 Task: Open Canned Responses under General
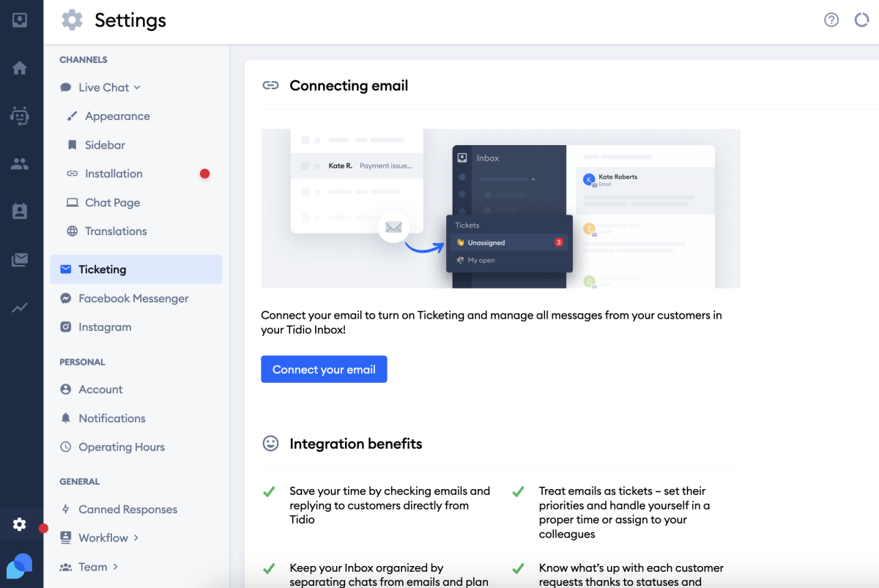(128, 509)
